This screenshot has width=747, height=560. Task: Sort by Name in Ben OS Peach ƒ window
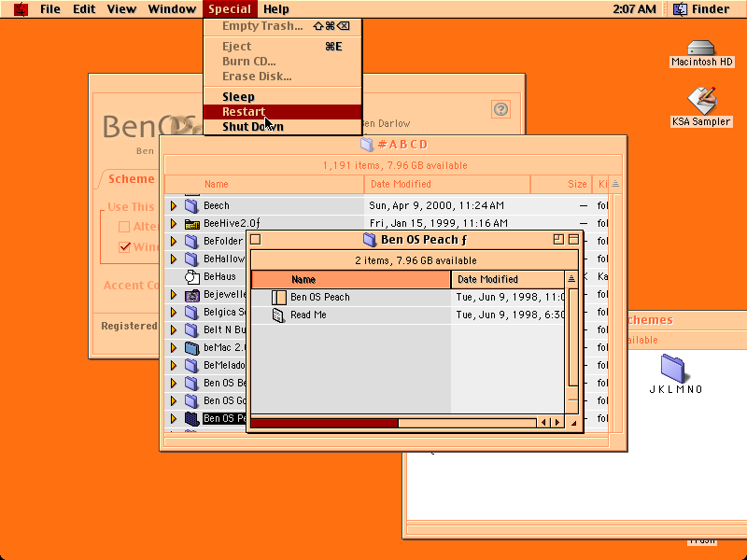351,279
